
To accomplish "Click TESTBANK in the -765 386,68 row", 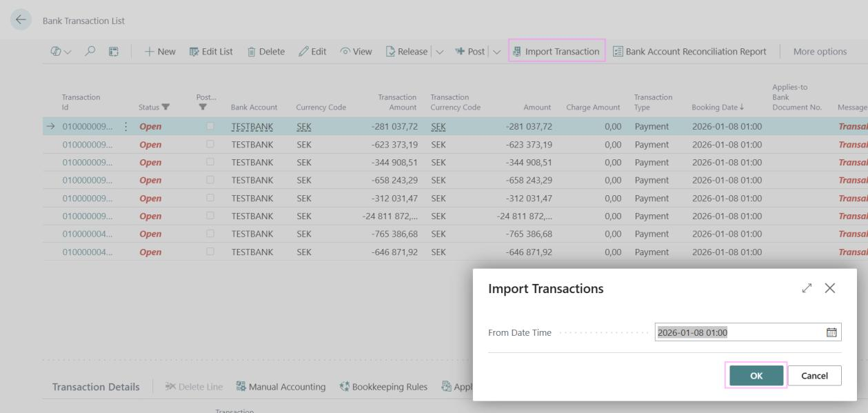I will click(x=252, y=234).
